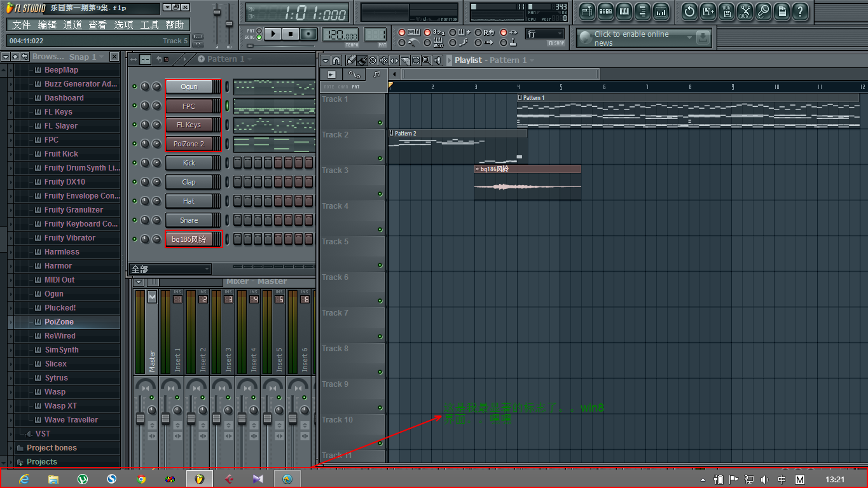Open the step sequencer shortcut icon
The height and width of the screenshot is (488, 868).
(x=606, y=11)
